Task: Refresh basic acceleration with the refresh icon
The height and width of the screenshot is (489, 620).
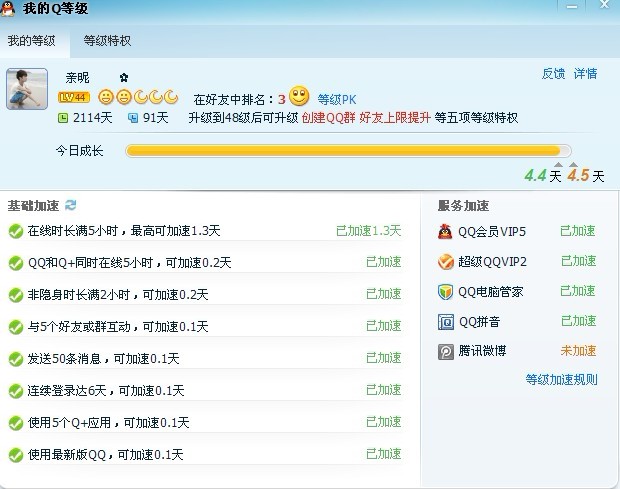Action: [71, 205]
